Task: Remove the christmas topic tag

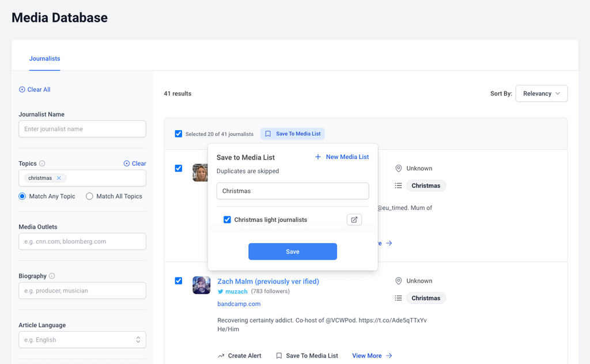Action: [59, 179]
